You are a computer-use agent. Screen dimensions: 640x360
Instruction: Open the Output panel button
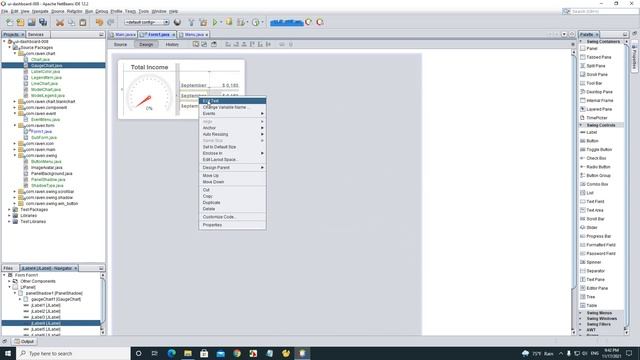tap(24, 341)
